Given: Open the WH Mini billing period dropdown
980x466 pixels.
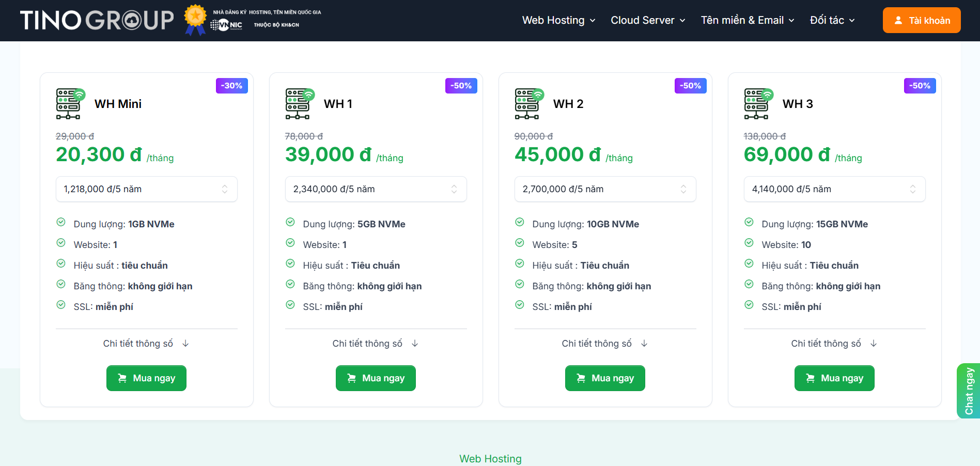Looking at the screenshot, I should [146, 189].
